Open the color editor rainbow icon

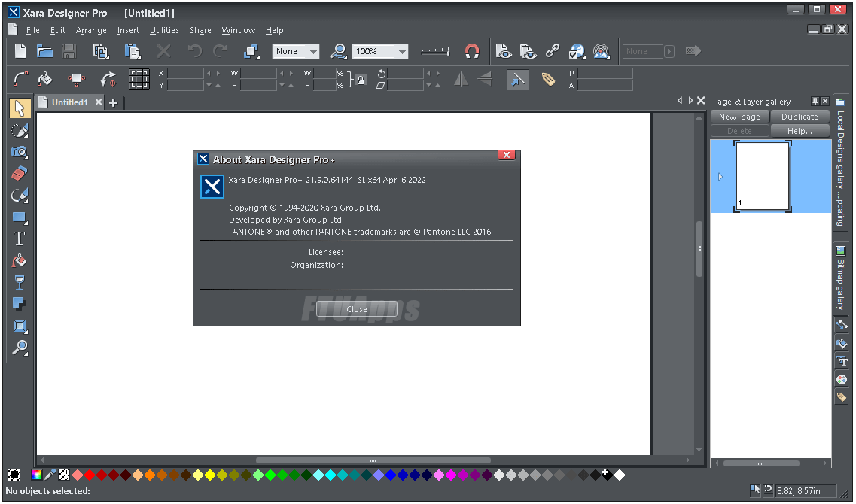(x=37, y=475)
